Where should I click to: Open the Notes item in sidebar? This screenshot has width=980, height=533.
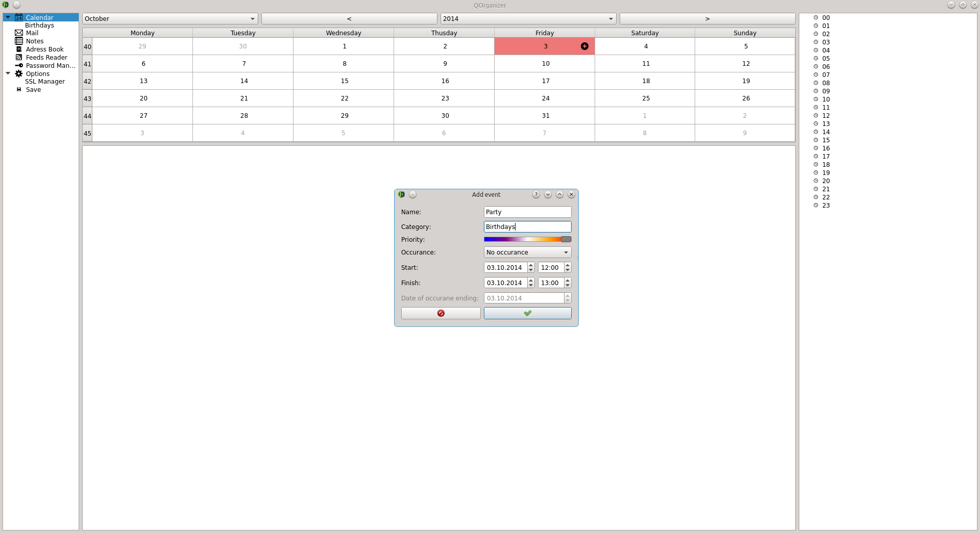click(x=35, y=41)
